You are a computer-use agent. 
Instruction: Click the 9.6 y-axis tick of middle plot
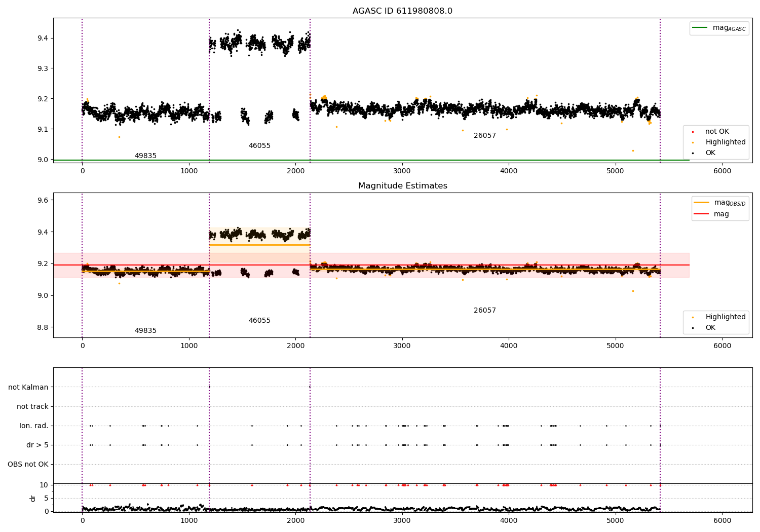(43, 201)
